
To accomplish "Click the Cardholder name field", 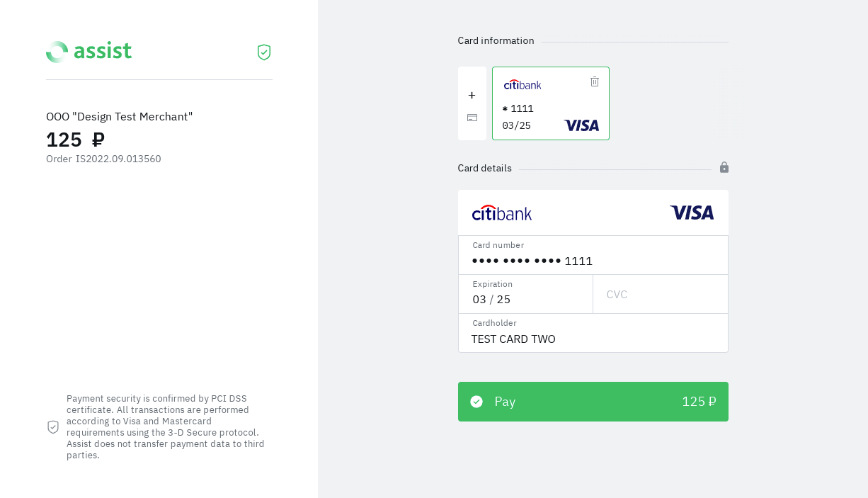I will [593, 338].
